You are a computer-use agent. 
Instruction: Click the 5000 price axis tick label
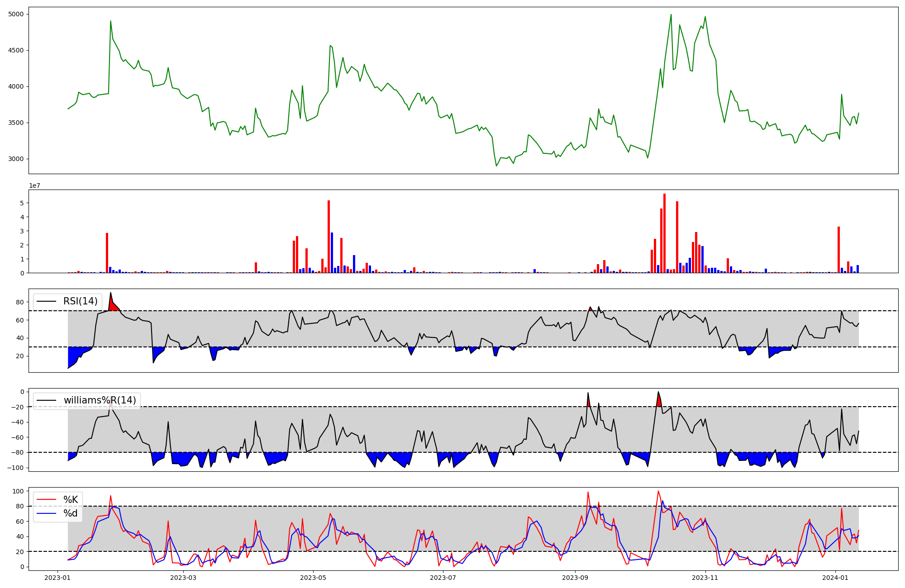pyautogui.click(x=16, y=14)
